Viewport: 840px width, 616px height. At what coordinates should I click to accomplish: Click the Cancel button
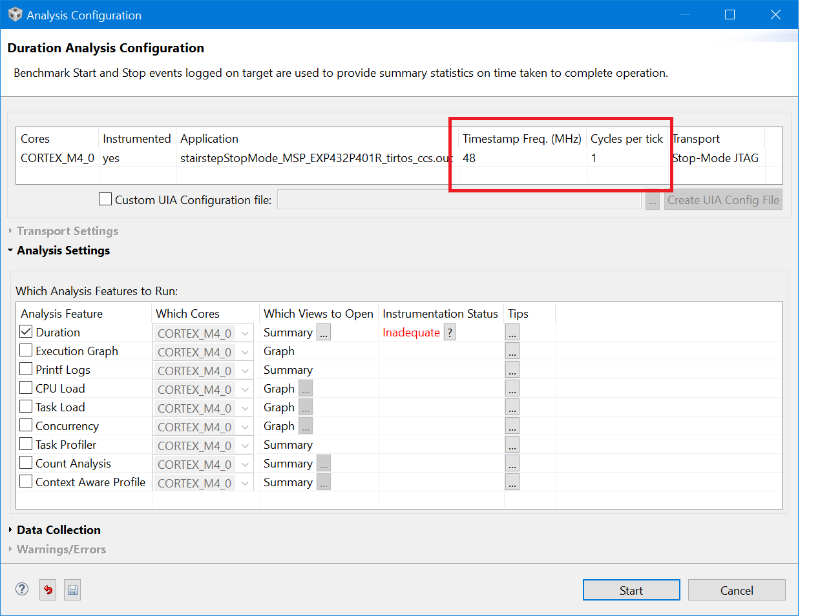737,590
